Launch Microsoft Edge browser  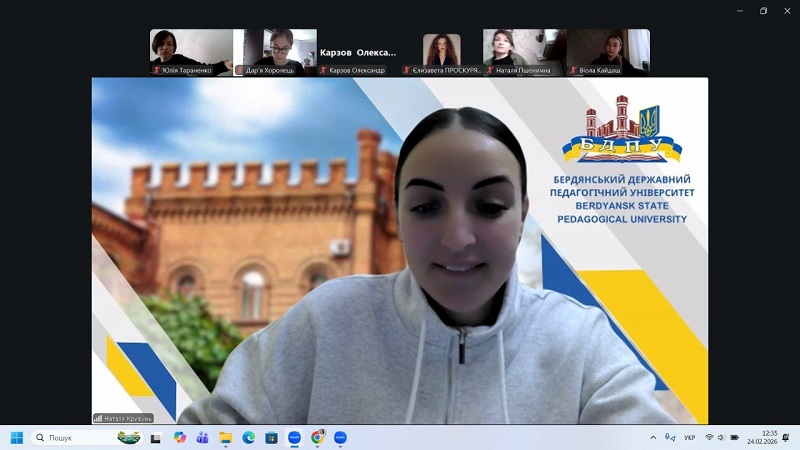tap(249, 437)
